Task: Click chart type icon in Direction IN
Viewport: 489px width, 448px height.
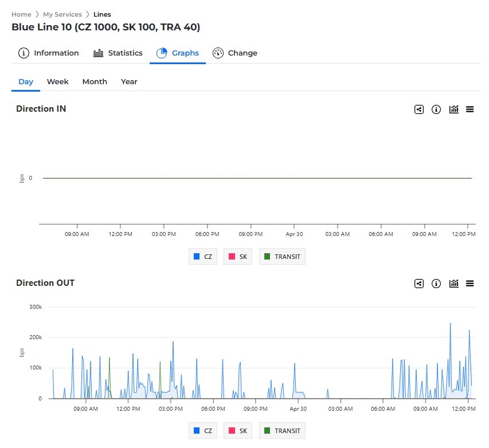Action: tap(454, 109)
